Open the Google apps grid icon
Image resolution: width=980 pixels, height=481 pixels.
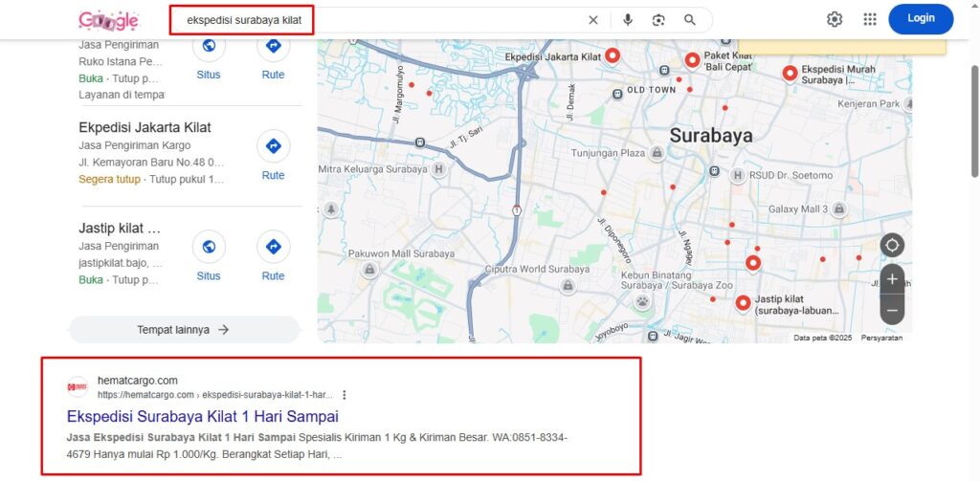point(870,19)
